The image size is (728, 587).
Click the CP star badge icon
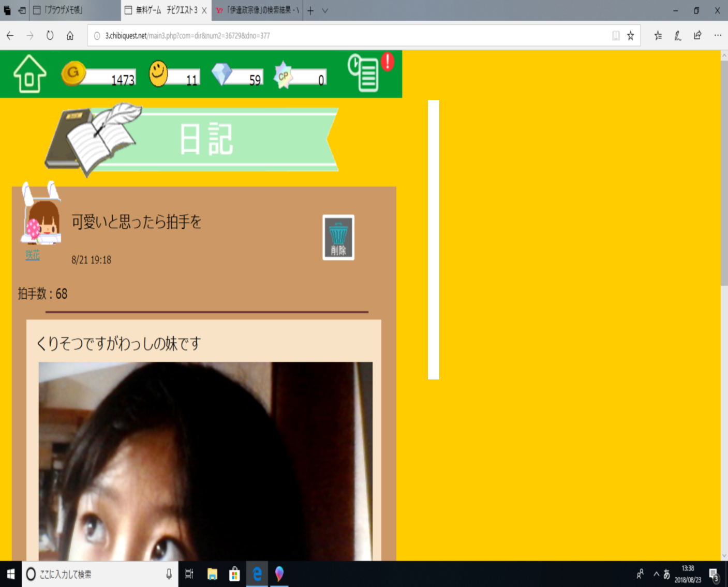point(283,76)
